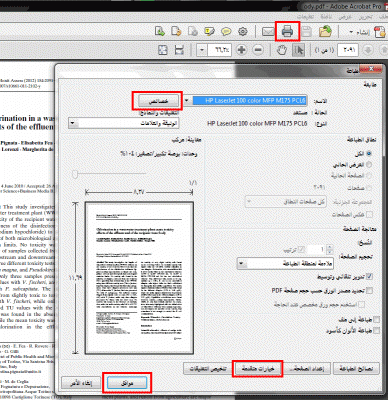Open the disabled subset pages dropdown
388x400 pixels.
249,202
